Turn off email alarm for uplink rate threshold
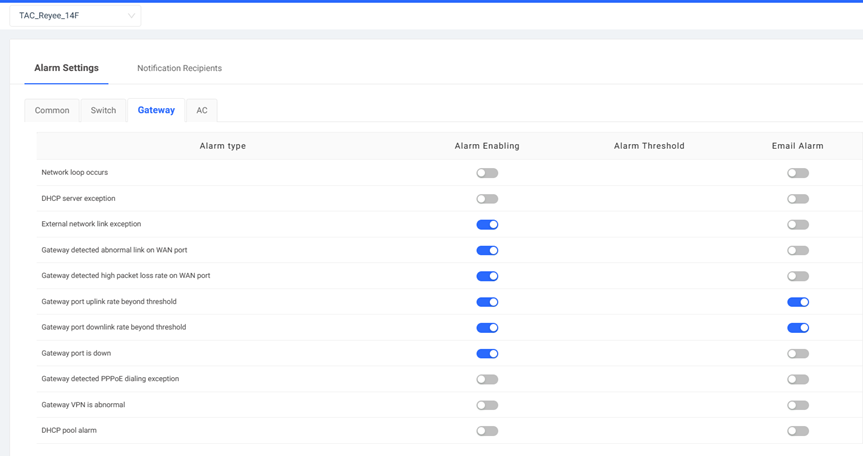This screenshot has width=863, height=456. coord(798,302)
